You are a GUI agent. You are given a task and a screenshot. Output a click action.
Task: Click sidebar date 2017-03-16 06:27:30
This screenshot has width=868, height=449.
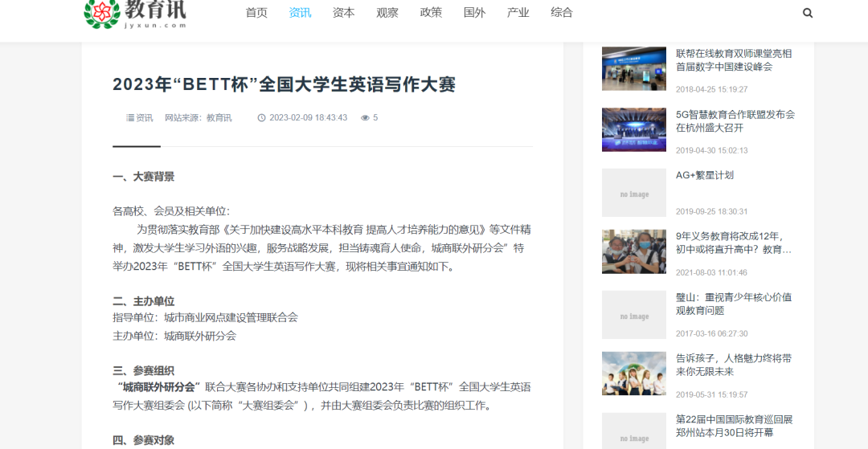pos(711,333)
